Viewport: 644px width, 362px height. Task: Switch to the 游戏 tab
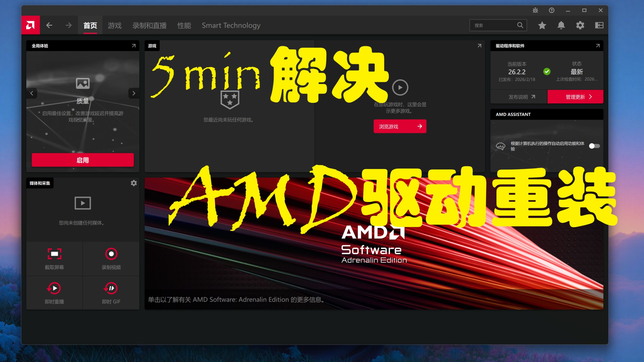115,25
